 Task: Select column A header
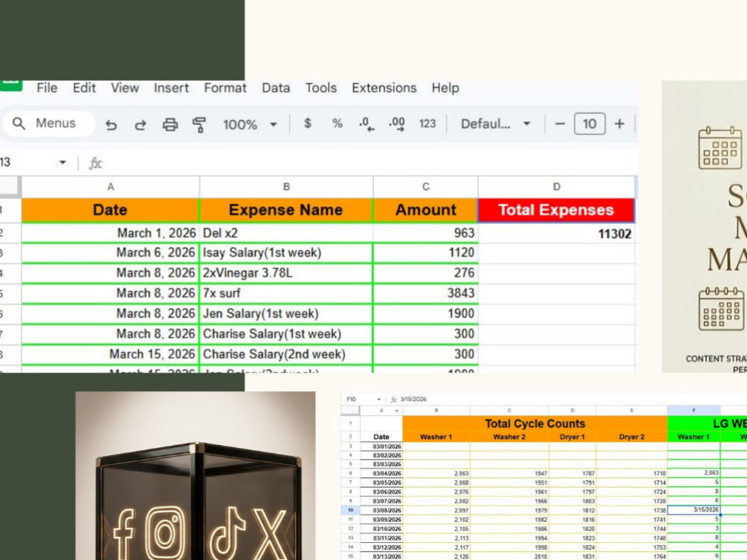coord(111,187)
